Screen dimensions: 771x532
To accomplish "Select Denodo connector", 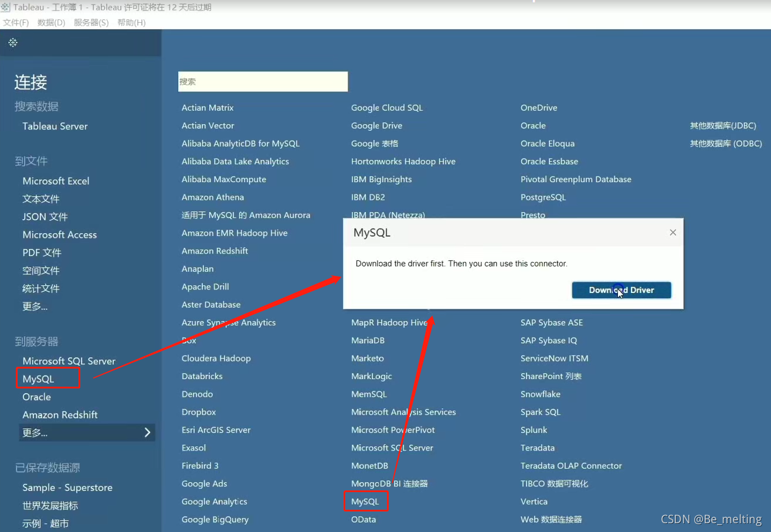I will pos(198,394).
